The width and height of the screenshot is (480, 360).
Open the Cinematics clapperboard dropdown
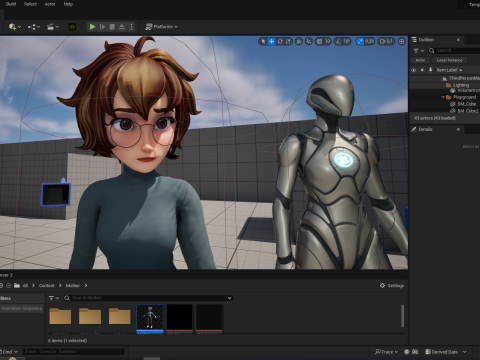pos(53,27)
